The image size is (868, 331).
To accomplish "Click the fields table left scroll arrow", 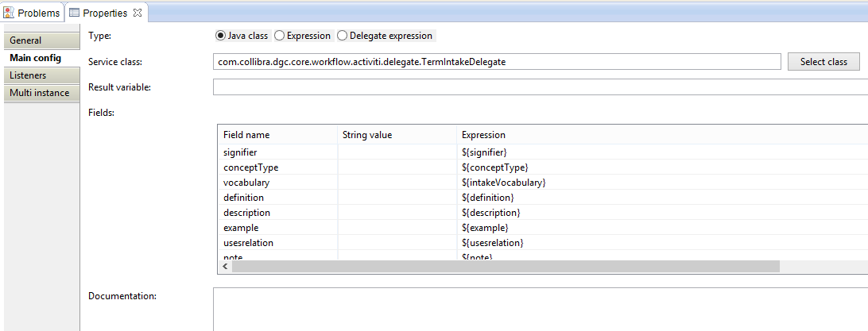I will [x=225, y=267].
